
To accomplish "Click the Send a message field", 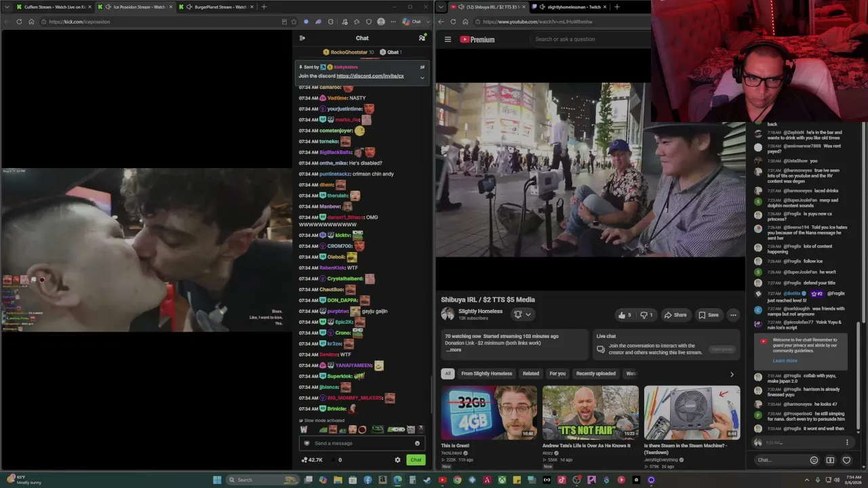I will (x=362, y=443).
